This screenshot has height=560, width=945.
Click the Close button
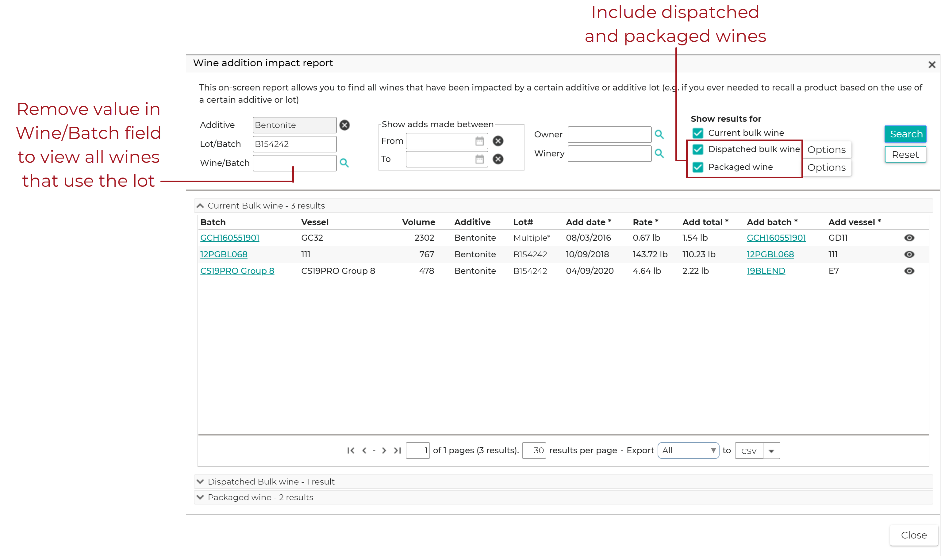914,535
